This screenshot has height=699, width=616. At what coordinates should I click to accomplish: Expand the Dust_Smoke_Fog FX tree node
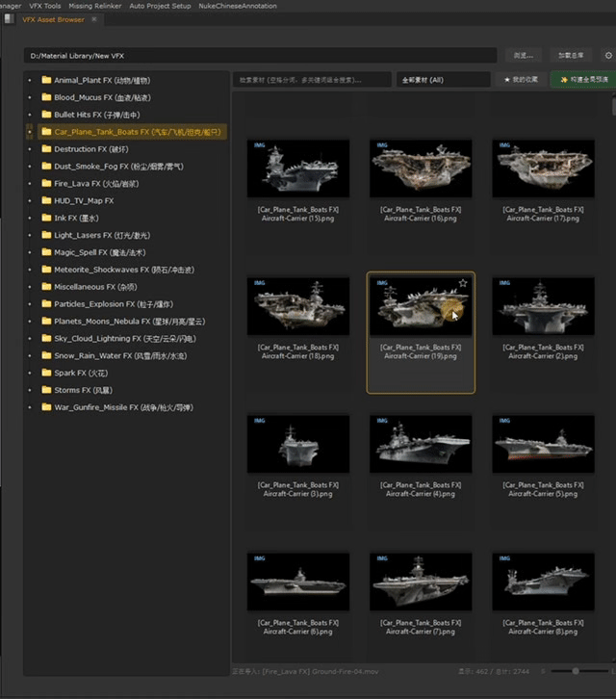(x=30, y=167)
